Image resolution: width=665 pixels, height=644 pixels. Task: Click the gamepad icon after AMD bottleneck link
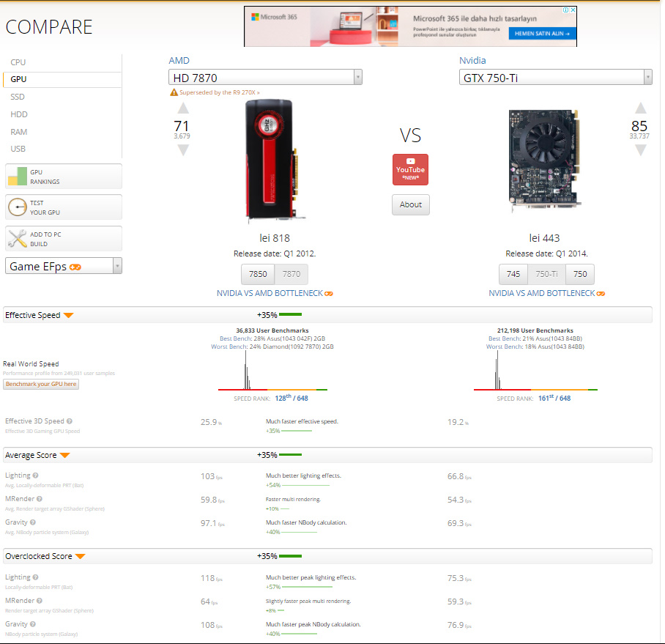[x=329, y=294]
